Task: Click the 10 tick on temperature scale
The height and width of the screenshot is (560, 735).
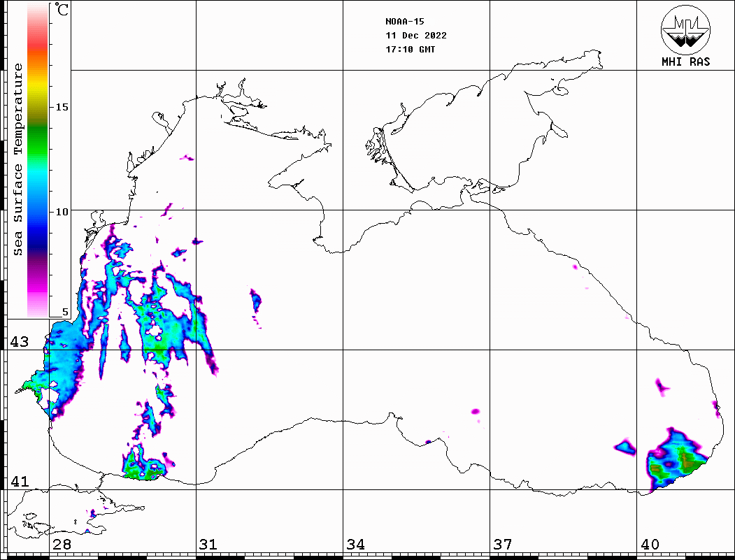Action: coord(62,213)
